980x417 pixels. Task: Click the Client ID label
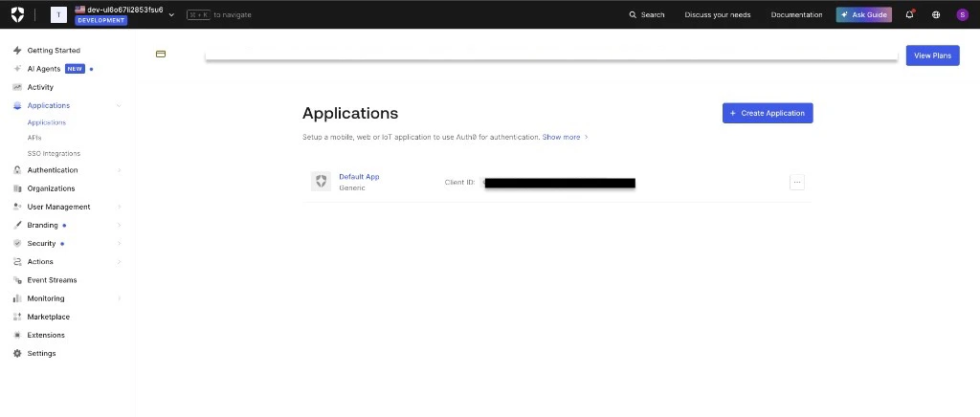(x=459, y=183)
